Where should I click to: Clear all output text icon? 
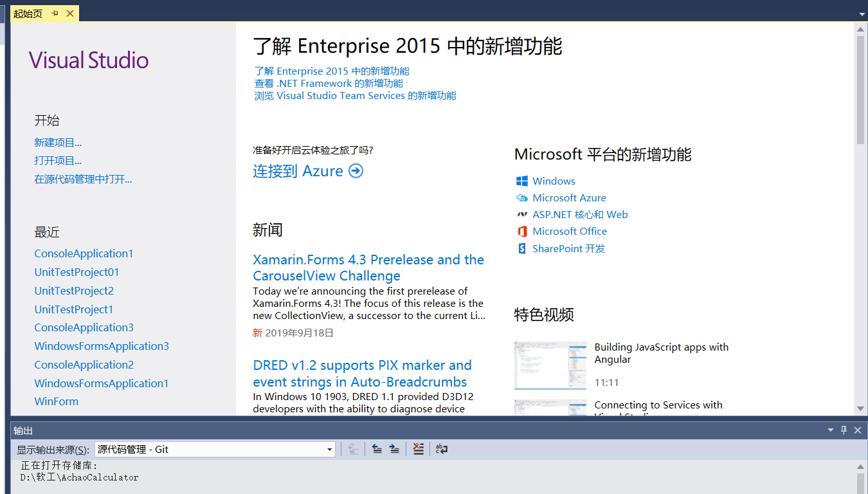tap(419, 449)
